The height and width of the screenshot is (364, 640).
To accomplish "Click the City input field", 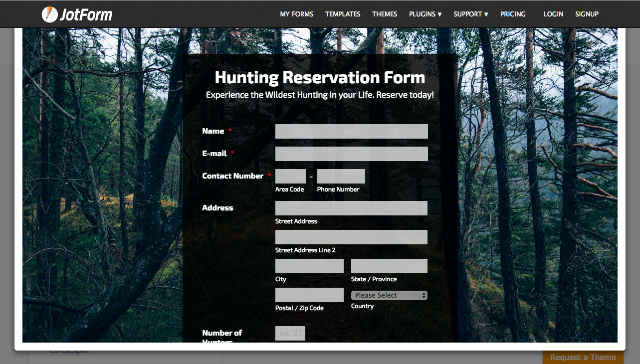I will [309, 266].
